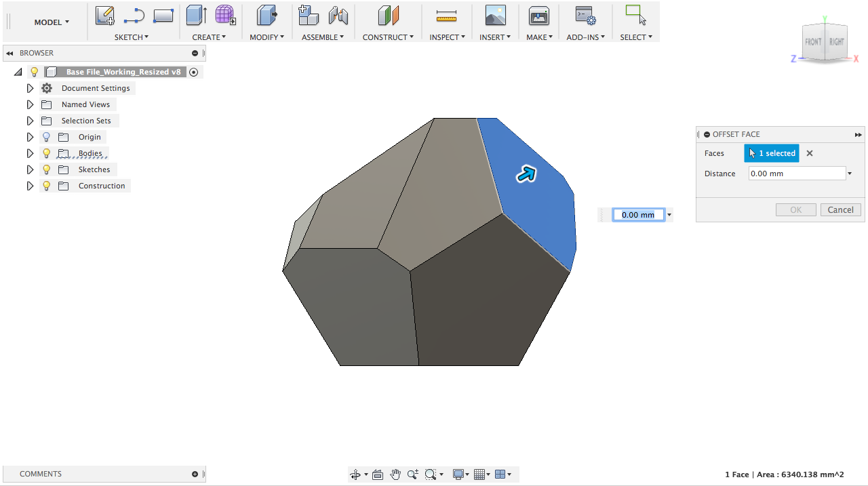Screen dimensions: 868x486
Task: Hide the Sketches folder using lightbulb
Action: pos(47,169)
